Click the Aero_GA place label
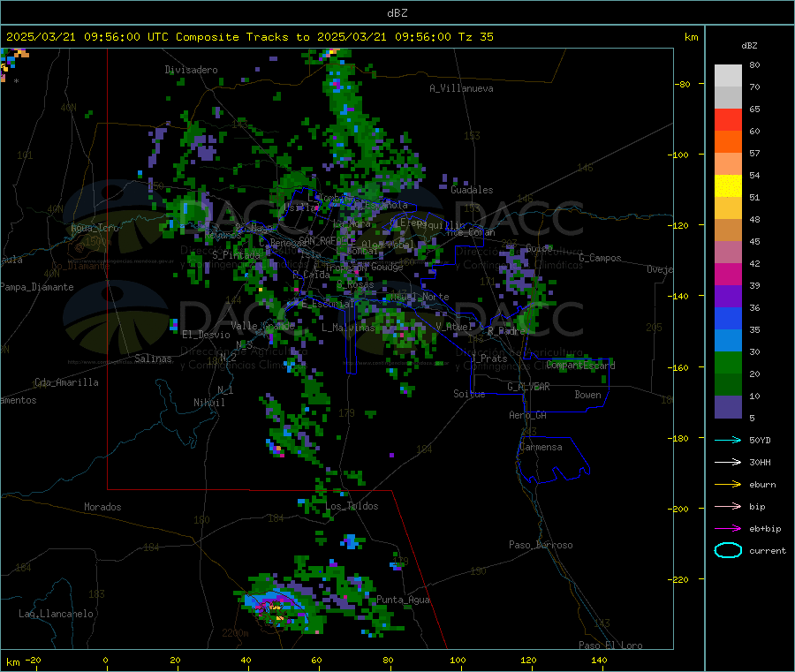This screenshot has height=672, width=795. pyautogui.click(x=528, y=415)
